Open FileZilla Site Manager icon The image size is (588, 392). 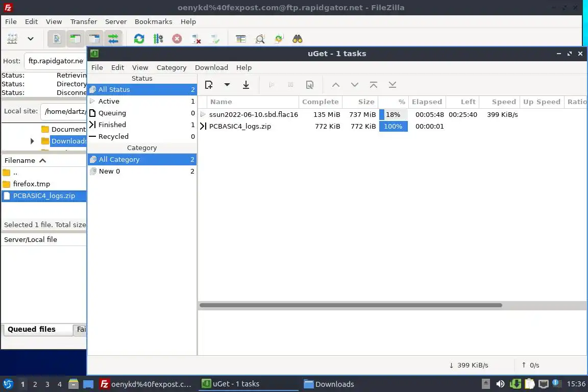[x=12, y=39]
